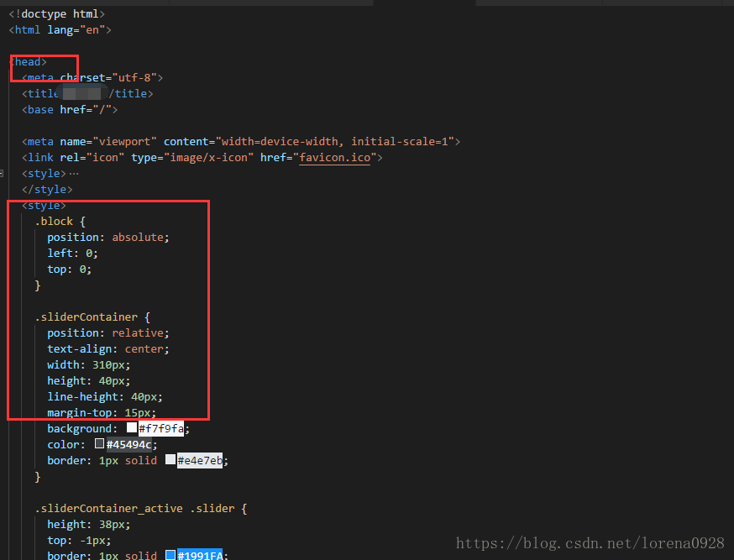The image size is (734, 560).
Task: Click the .block selector
Action: (x=54, y=222)
